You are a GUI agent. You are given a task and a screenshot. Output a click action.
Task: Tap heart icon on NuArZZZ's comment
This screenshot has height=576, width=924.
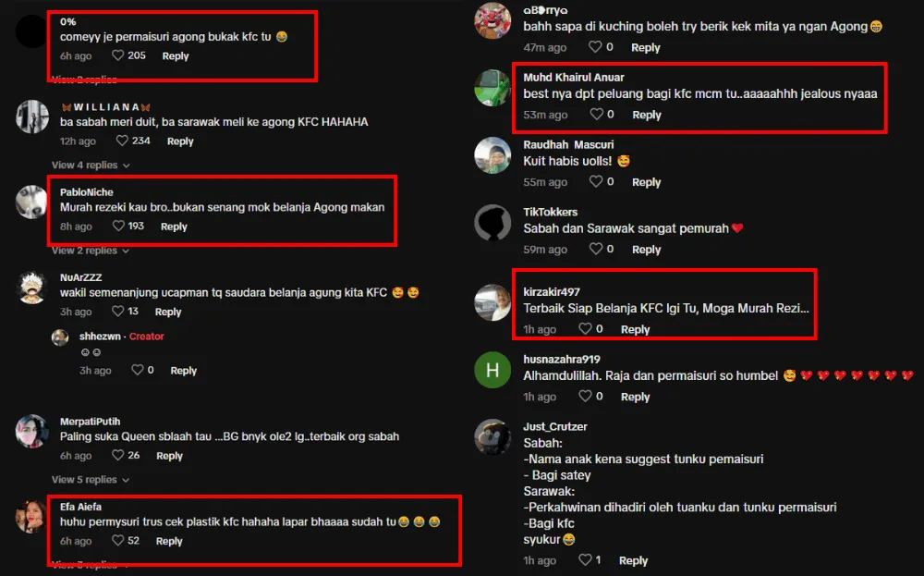tap(118, 312)
